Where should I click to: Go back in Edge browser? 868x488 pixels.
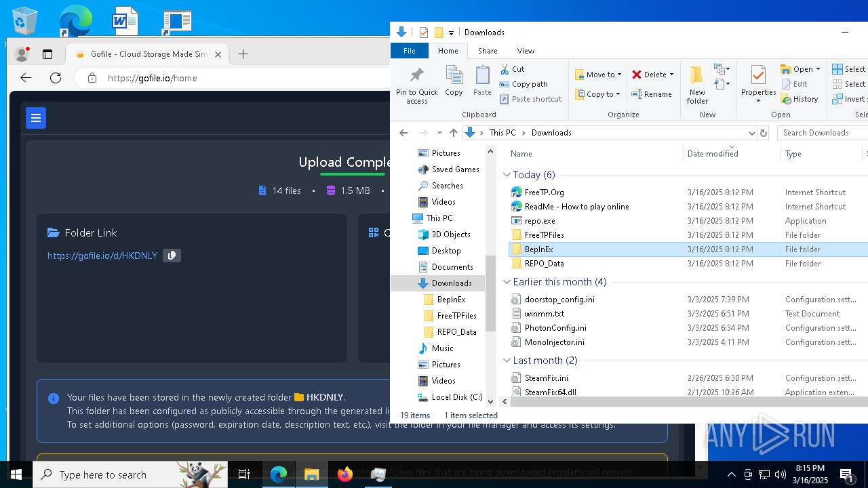click(26, 78)
